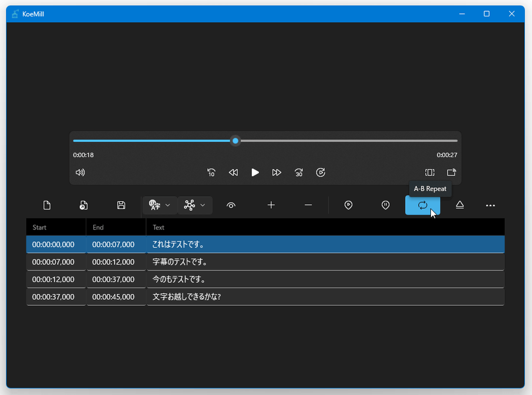
Task: Skip forward 30 seconds
Action: point(298,173)
